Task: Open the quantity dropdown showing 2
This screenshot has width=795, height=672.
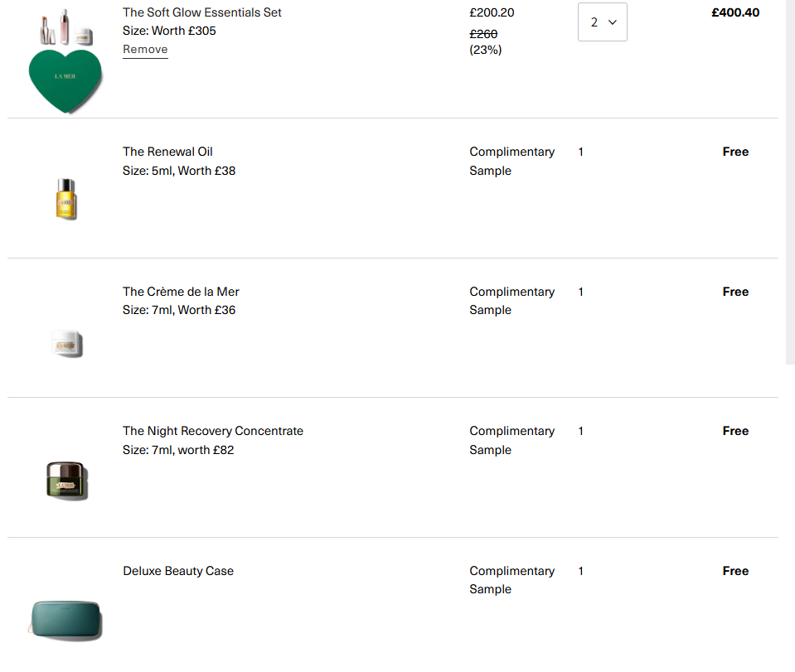Action: [602, 22]
